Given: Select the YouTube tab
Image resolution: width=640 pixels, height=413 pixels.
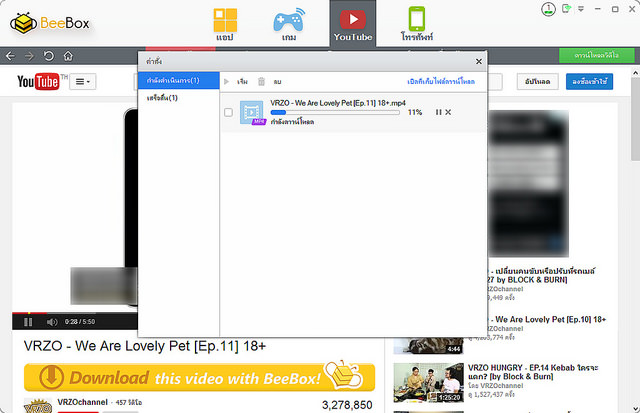Looking at the screenshot, I should click(353, 24).
